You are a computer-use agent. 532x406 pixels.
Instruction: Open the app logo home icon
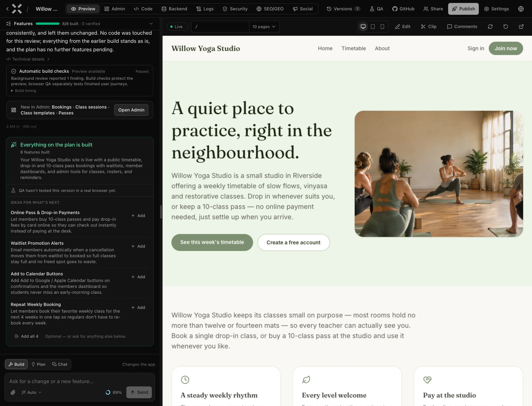click(17, 9)
